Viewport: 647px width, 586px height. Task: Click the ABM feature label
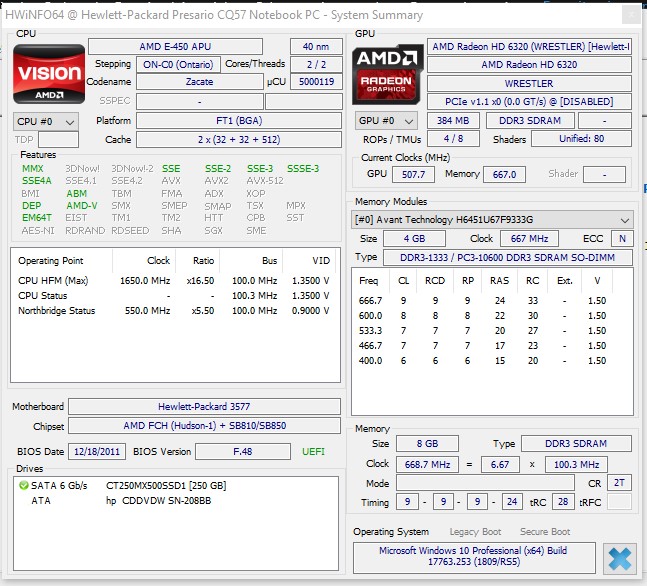tap(76, 194)
